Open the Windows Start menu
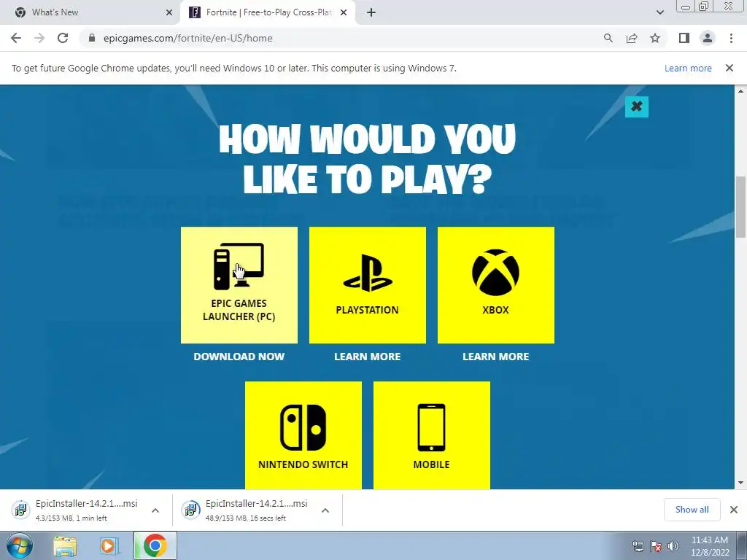 (x=20, y=545)
